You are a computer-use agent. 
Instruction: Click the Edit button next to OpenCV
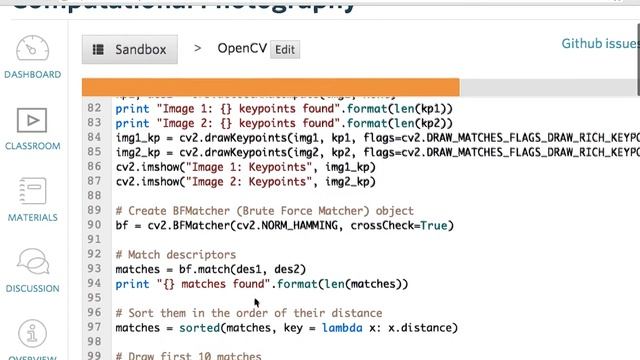click(285, 49)
